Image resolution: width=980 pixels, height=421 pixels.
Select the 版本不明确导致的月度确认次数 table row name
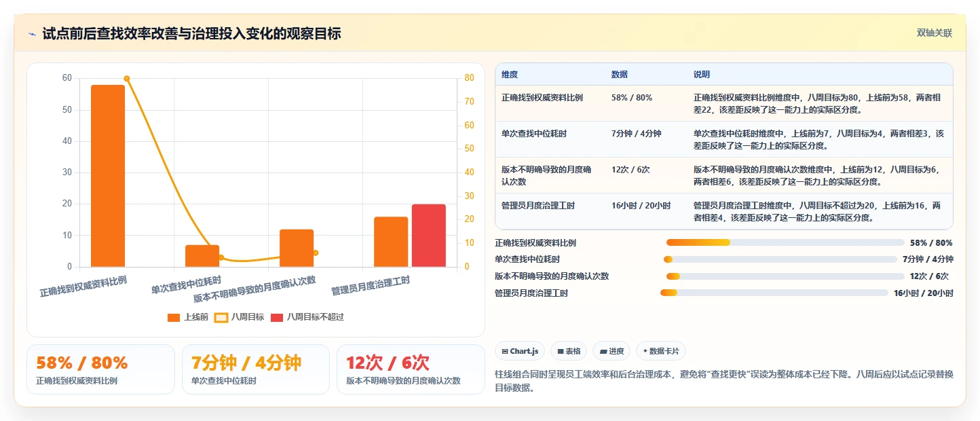coord(547,175)
